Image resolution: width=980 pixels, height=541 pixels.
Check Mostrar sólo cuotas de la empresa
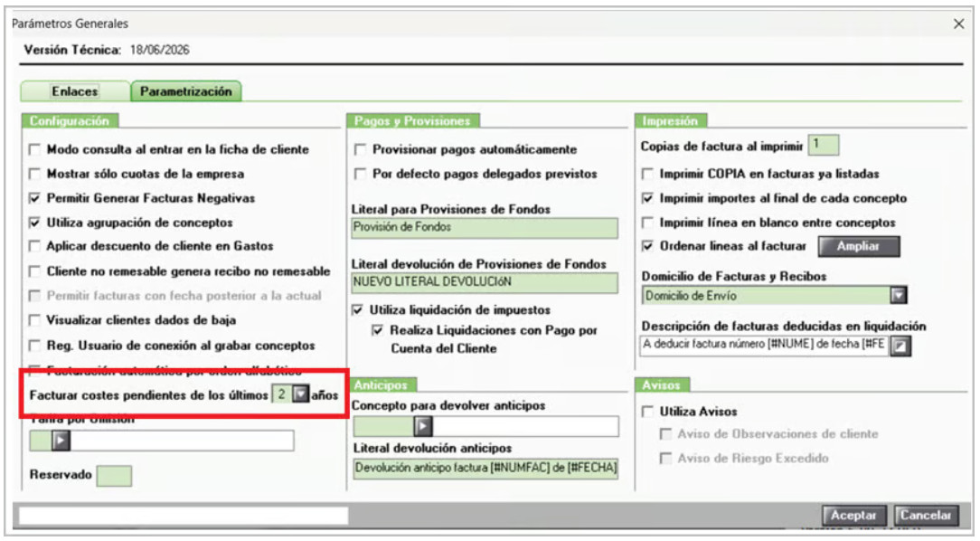[x=35, y=174]
